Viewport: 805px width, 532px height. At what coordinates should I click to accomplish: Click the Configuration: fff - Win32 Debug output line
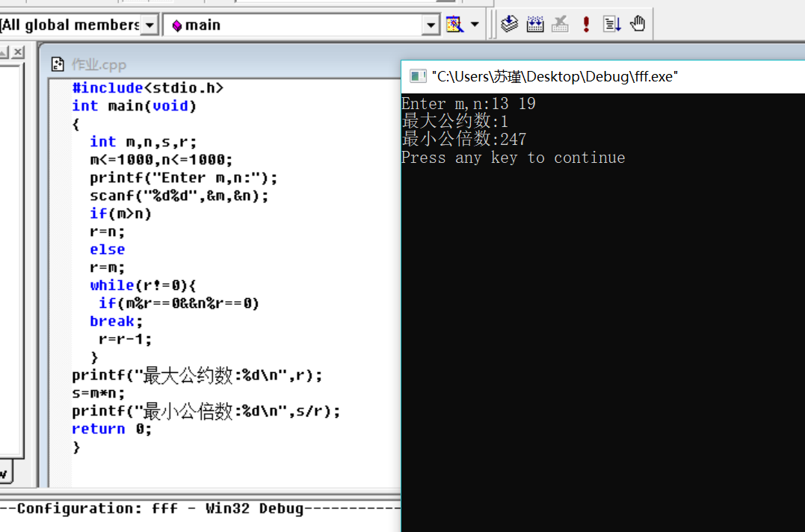click(200, 508)
